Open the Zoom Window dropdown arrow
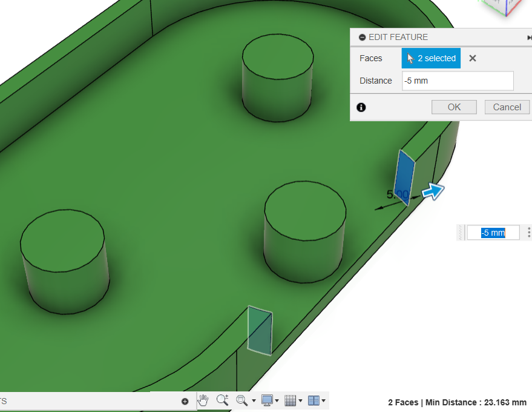 [254, 400]
